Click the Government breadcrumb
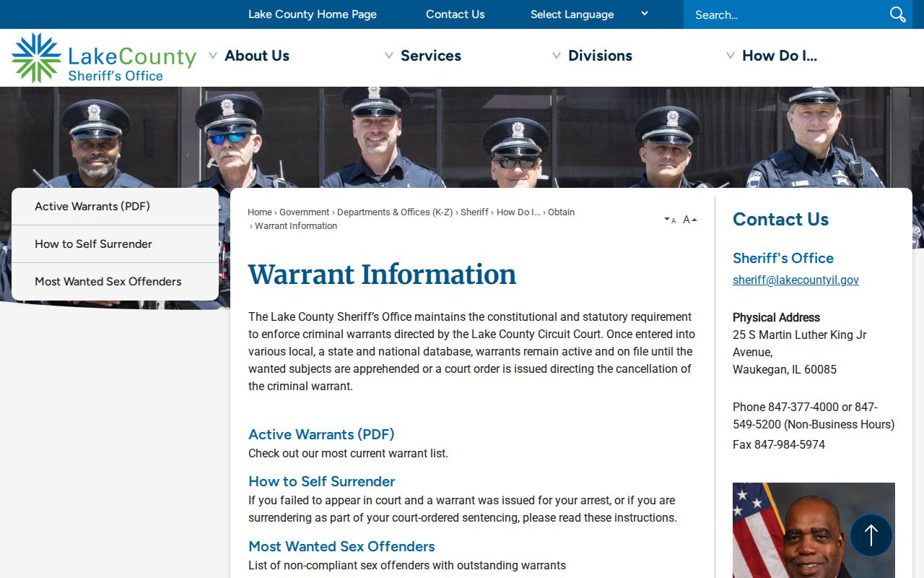The height and width of the screenshot is (578, 924). (x=305, y=212)
